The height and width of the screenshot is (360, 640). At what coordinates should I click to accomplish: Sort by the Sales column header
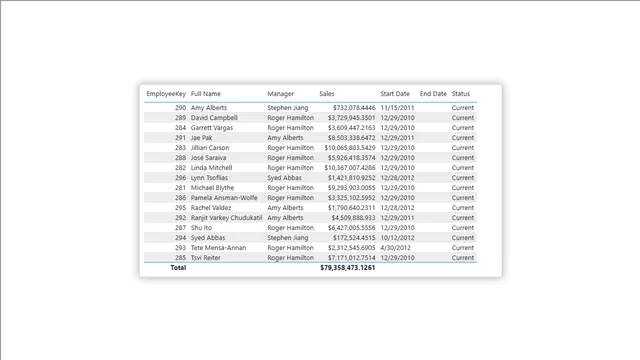(x=327, y=94)
